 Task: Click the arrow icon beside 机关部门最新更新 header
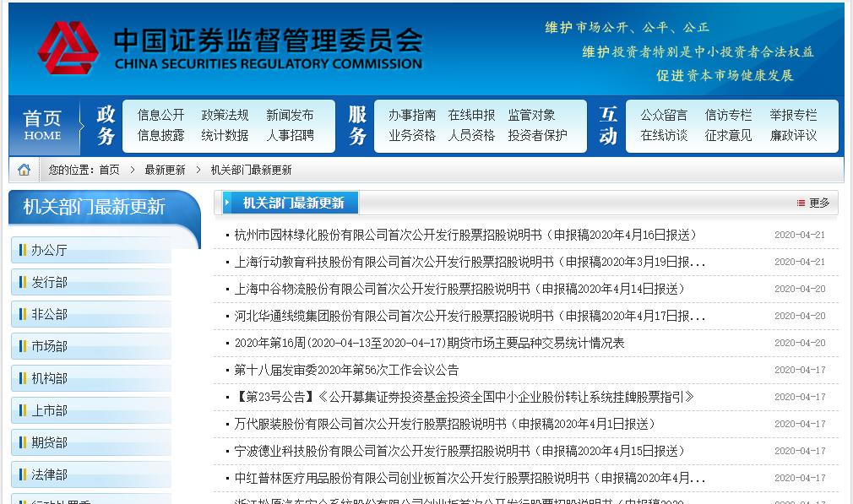click(x=229, y=203)
